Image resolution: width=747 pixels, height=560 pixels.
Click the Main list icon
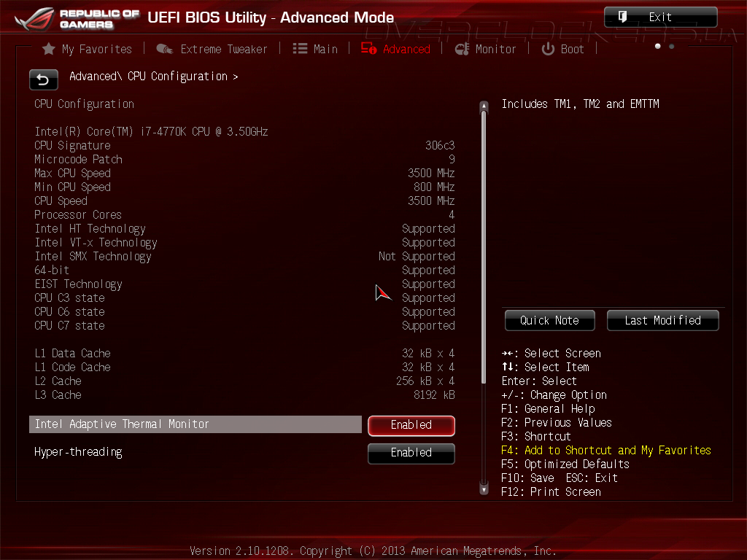pos(300,49)
